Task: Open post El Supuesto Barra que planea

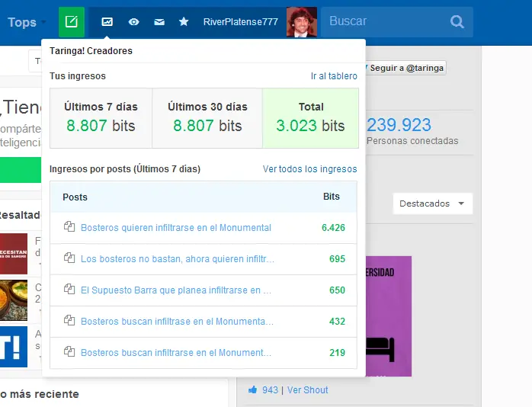Action: coord(176,290)
